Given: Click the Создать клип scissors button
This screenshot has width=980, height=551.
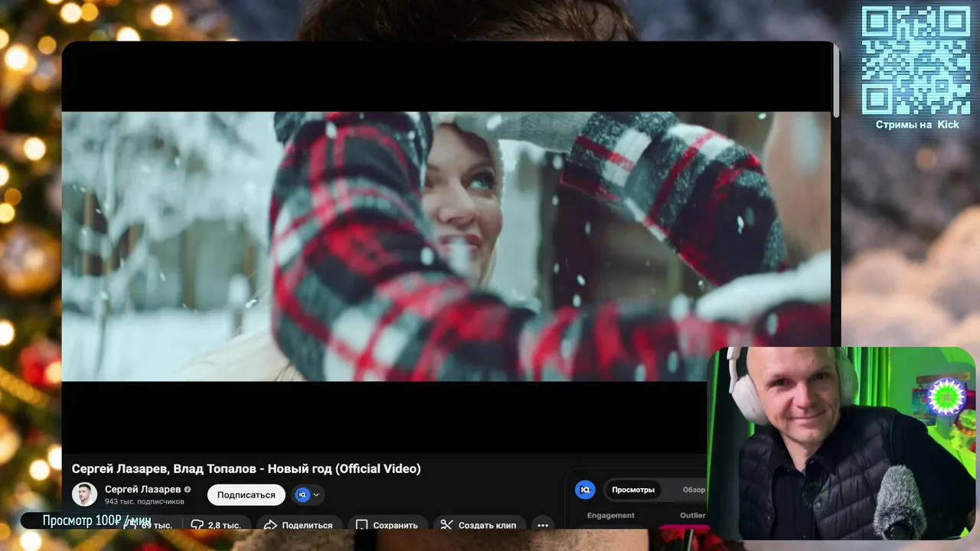Looking at the screenshot, I should pyautogui.click(x=479, y=524).
